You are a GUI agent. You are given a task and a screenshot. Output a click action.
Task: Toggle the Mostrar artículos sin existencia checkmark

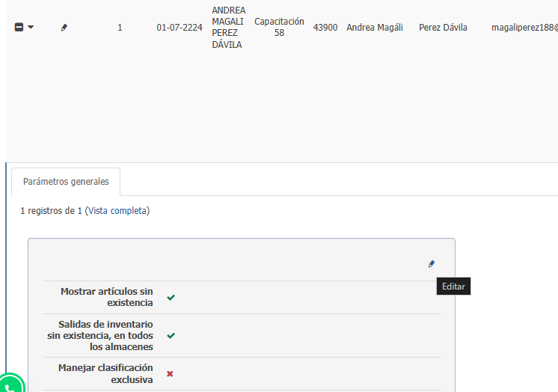pyautogui.click(x=171, y=298)
